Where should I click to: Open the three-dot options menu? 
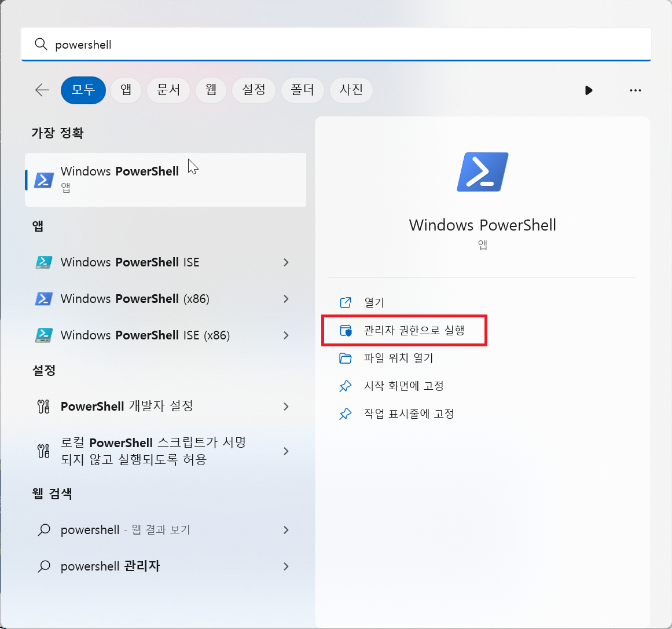tap(635, 90)
